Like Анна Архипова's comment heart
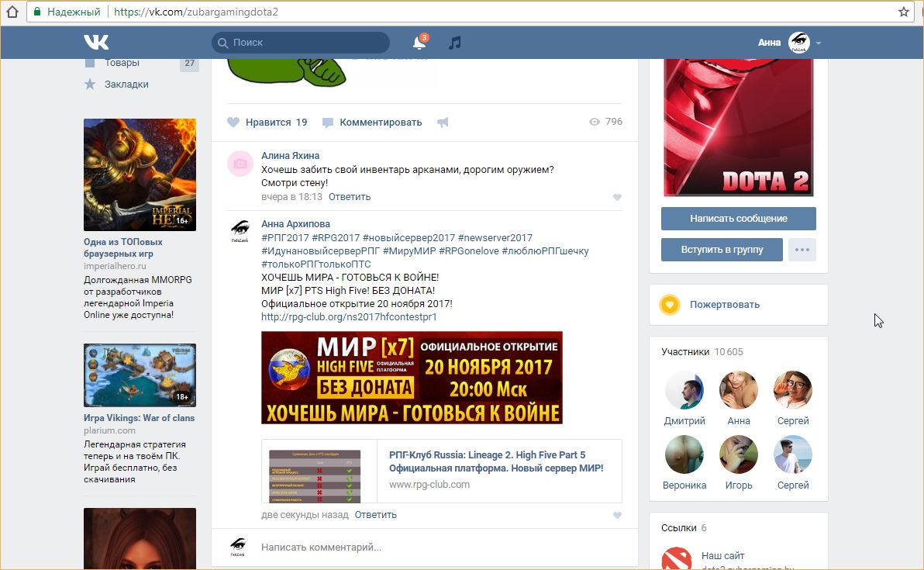 (617, 515)
